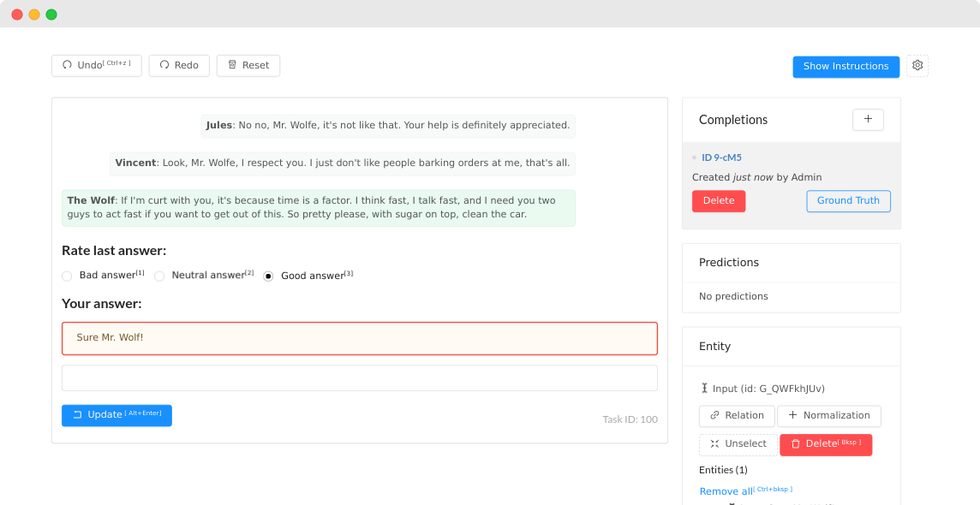
Task: Add a Relation to the entity
Action: click(x=737, y=416)
